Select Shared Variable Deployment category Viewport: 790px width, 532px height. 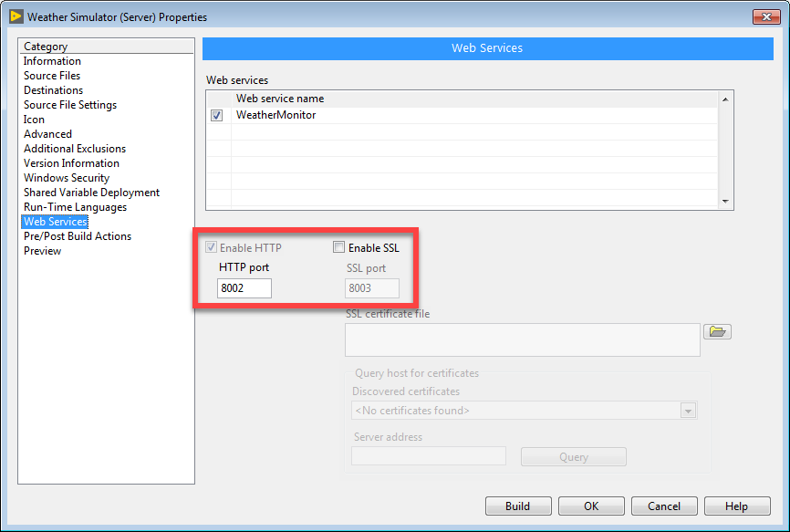[91, 193]
